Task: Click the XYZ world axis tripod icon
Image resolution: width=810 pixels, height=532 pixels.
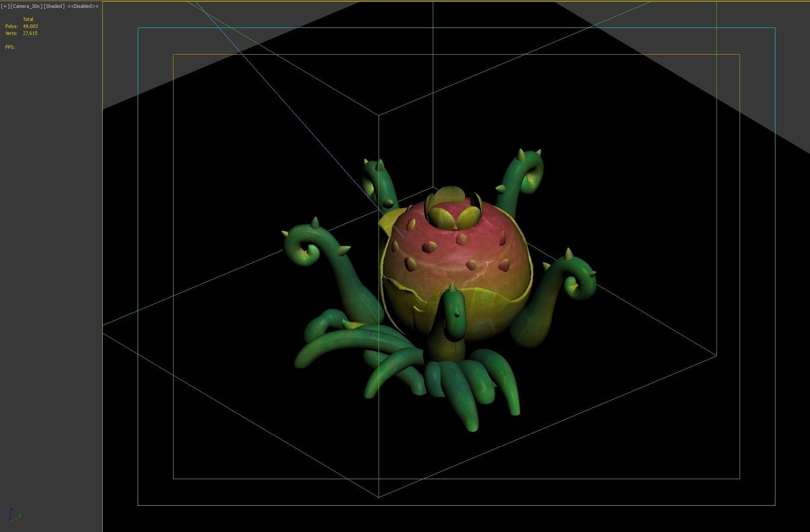Action: pos(14,517)
